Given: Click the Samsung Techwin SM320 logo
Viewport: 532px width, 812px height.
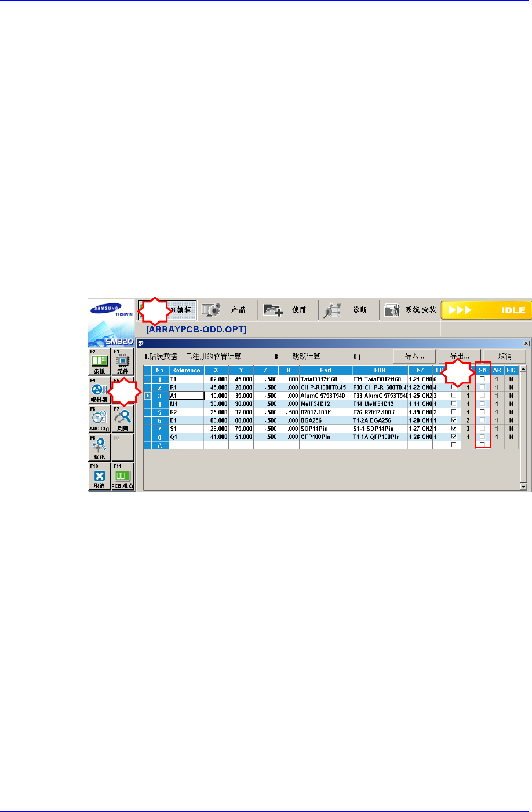Looking at the screenshot, I should click(x=111, y=322).
